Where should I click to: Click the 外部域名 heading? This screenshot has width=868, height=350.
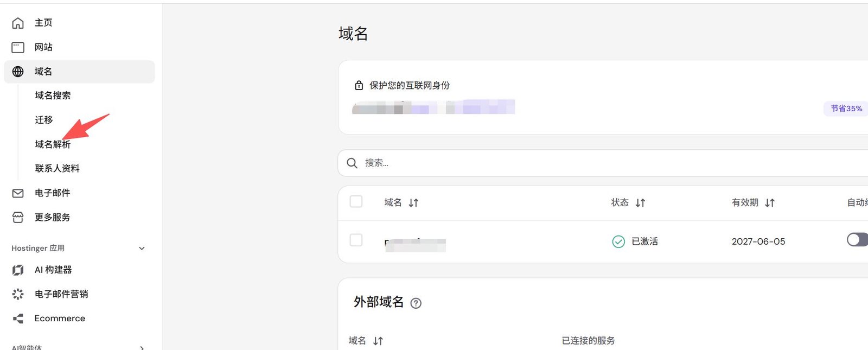pyautogui.click(x=379, y=302)
